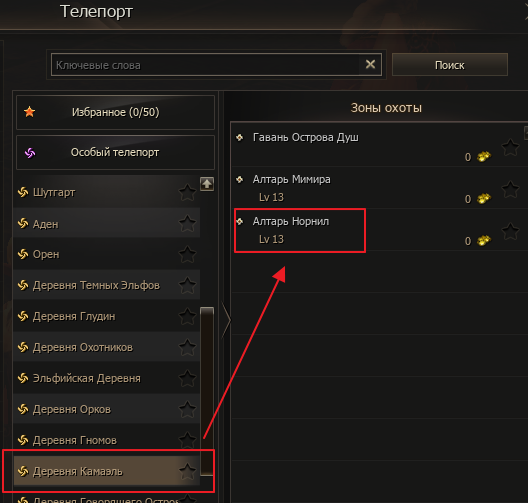Click the diamond marker beside Алтарь Норнил

click(x=239, y=221)
